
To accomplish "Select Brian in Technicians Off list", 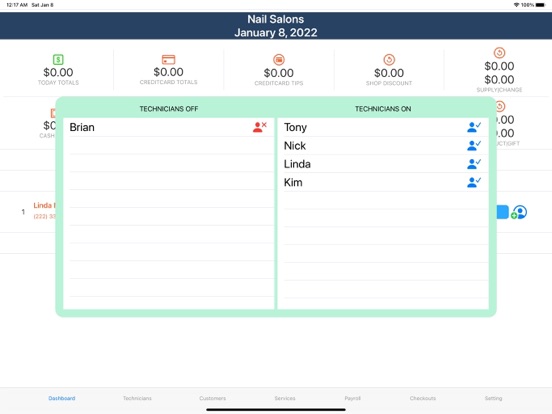I will click(x=169, y=127).
